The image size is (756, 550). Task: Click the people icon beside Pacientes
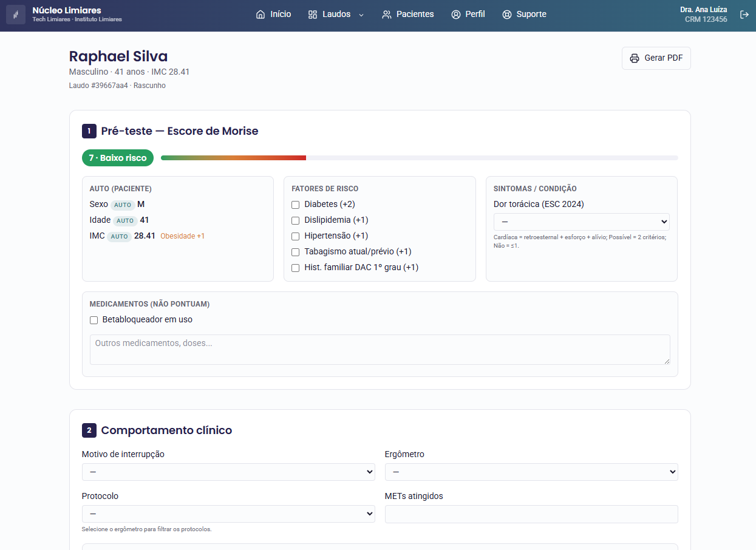tap(387, 14)
